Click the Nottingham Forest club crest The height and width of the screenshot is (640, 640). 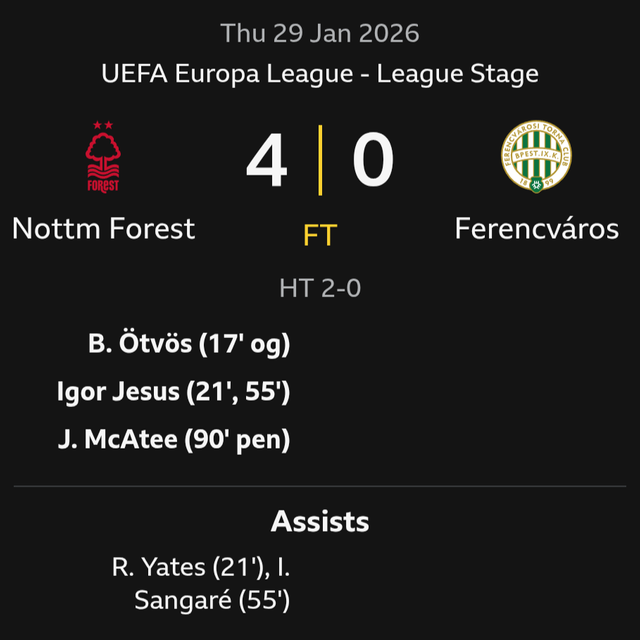(103, 160)
